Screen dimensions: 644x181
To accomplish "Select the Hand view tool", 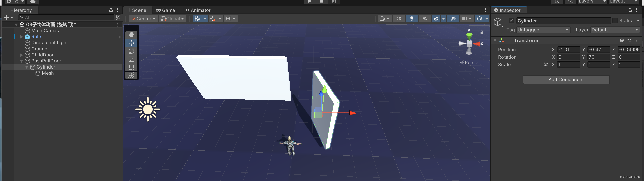I will [x=131, y=35].
